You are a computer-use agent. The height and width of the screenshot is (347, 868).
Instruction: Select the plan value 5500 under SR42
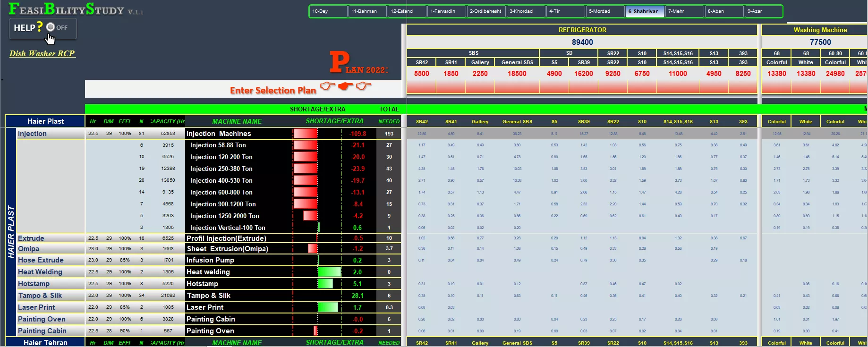click(x=422, y=74)
